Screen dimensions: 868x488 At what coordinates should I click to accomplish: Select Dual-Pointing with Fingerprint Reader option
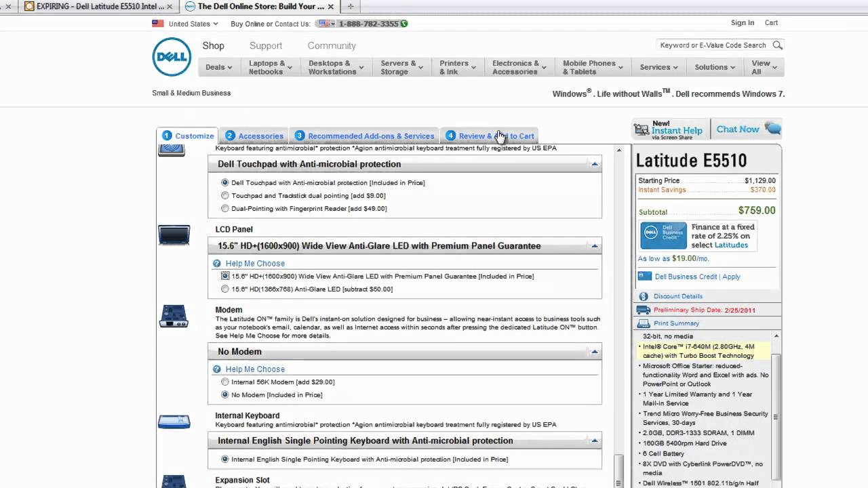pos(225,208)
